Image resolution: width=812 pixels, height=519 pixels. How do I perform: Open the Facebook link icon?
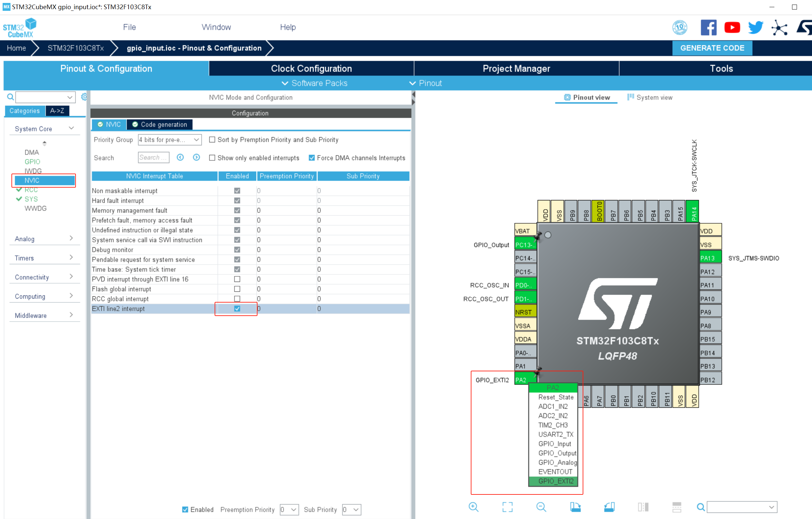click(x=708, y=27)
